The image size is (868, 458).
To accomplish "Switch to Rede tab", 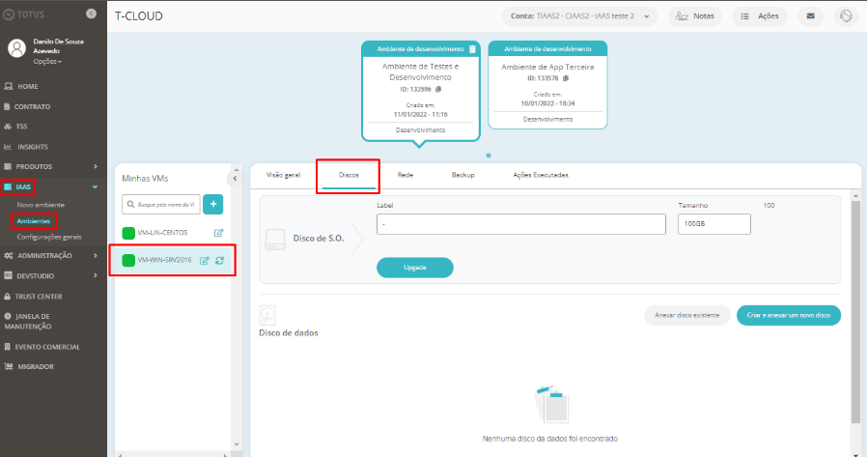I will (x=406, y=175).
